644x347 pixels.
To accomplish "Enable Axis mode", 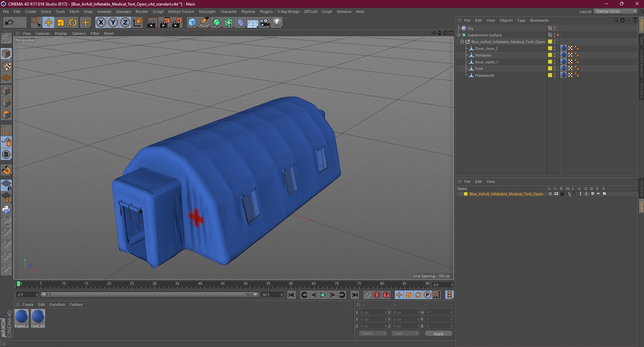I will point(6,130).
